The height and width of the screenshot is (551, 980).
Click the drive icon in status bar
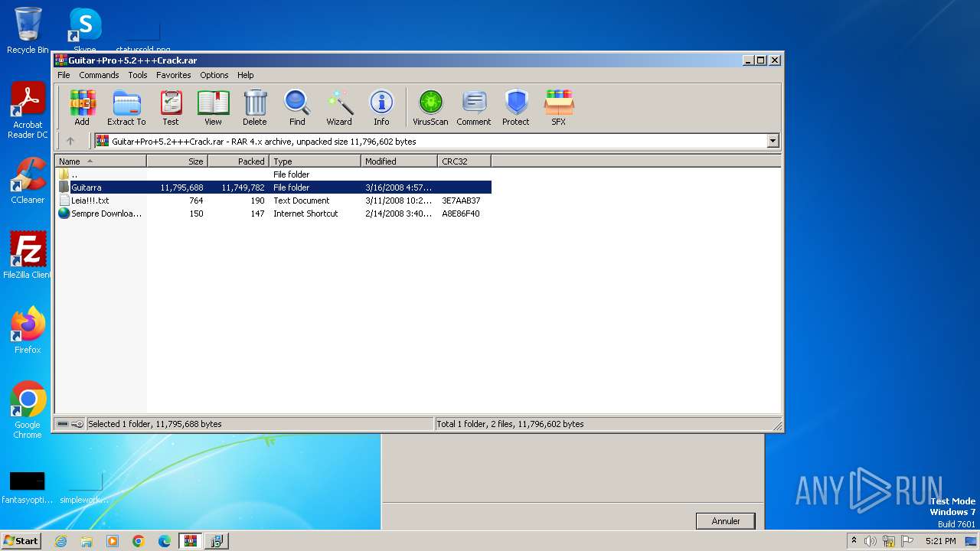tap(63, 424)
